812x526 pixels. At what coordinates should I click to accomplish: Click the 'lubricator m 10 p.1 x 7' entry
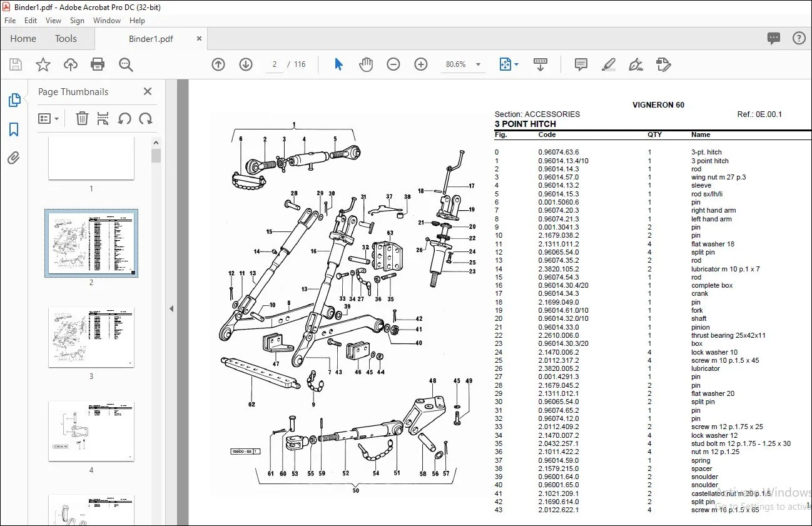pyautogui.click(x=726, y=269)
